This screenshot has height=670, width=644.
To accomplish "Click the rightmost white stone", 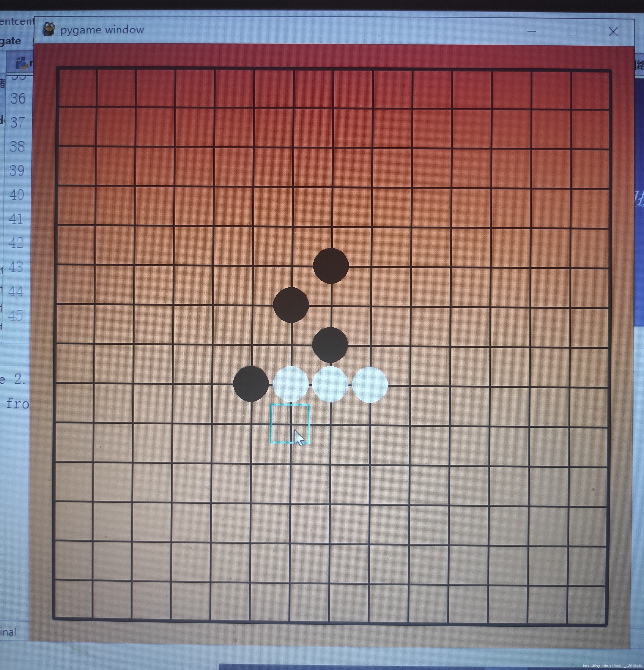I will [x=370, y=385].
